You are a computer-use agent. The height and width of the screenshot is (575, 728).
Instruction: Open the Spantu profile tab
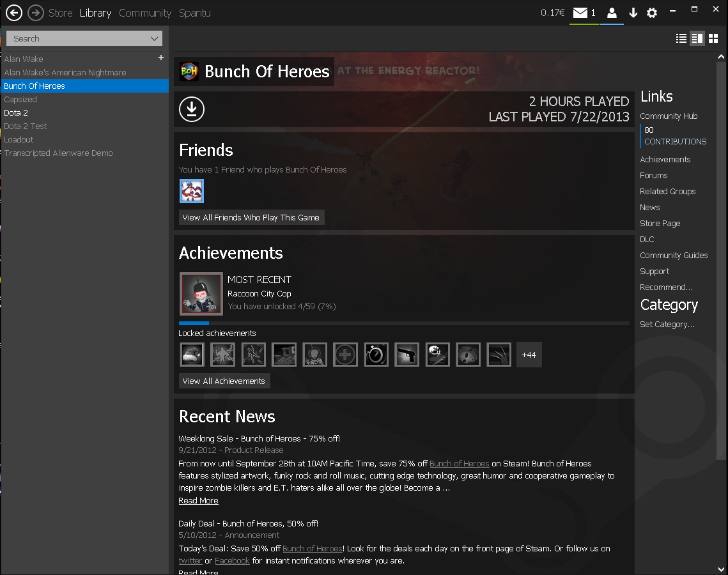tap(194, 13)
